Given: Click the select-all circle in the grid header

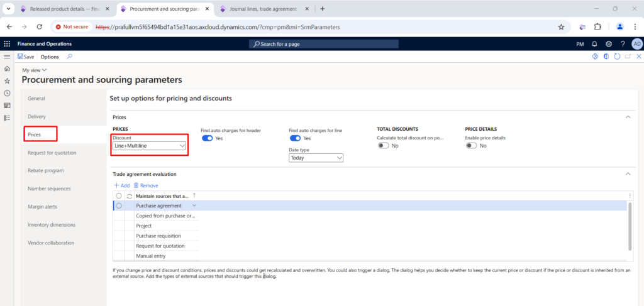Looking at the screenshot, I should pyautogui.click(x=119, y=196).
